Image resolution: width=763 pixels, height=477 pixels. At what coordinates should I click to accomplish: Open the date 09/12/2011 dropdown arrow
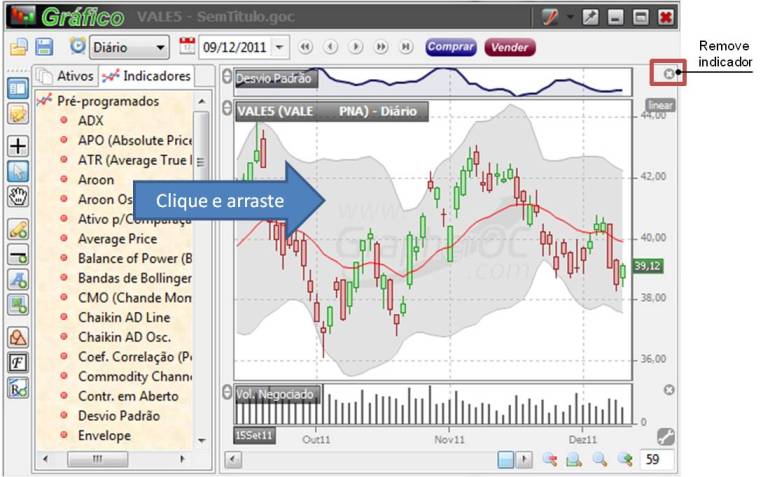pyautogui.click(x=279, y=47)
